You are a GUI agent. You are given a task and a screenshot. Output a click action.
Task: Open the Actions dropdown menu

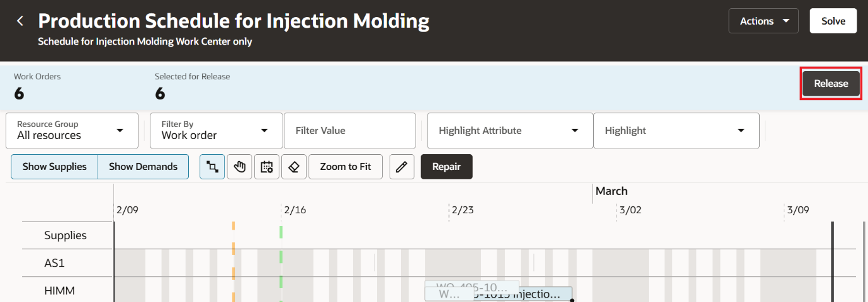[764, 21]
